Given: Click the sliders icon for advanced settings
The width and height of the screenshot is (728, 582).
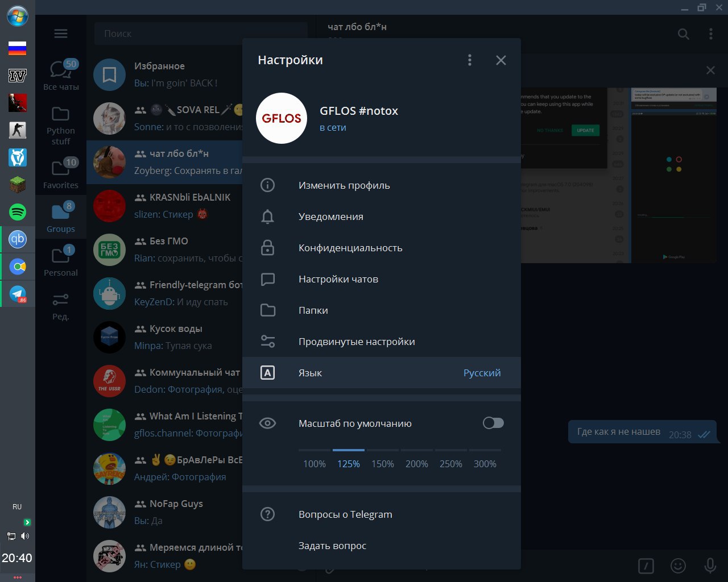Looking at the screenshot, I should pyautogui.click(x=267, y=342).
